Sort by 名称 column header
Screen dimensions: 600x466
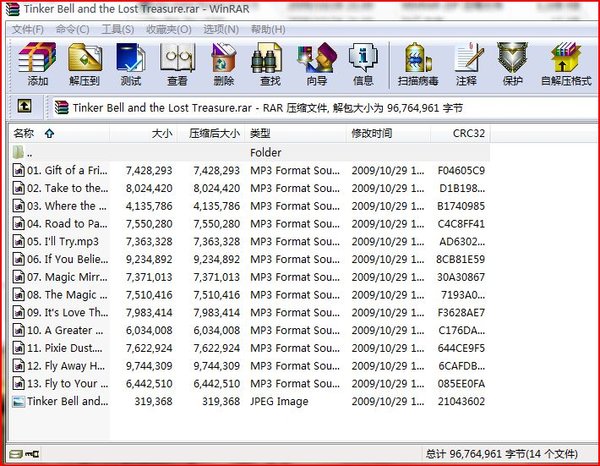[x=59, y=134]
